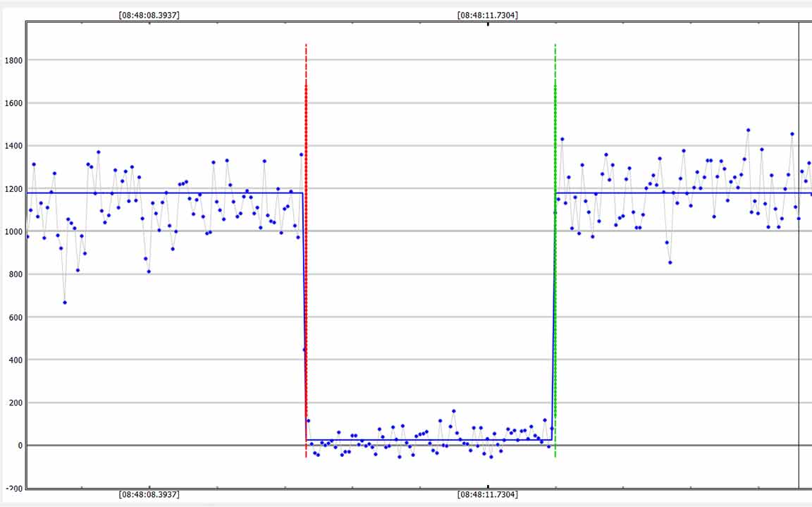
Task: Click the thin black vertical cursor line
Action: tap(799, 255)
